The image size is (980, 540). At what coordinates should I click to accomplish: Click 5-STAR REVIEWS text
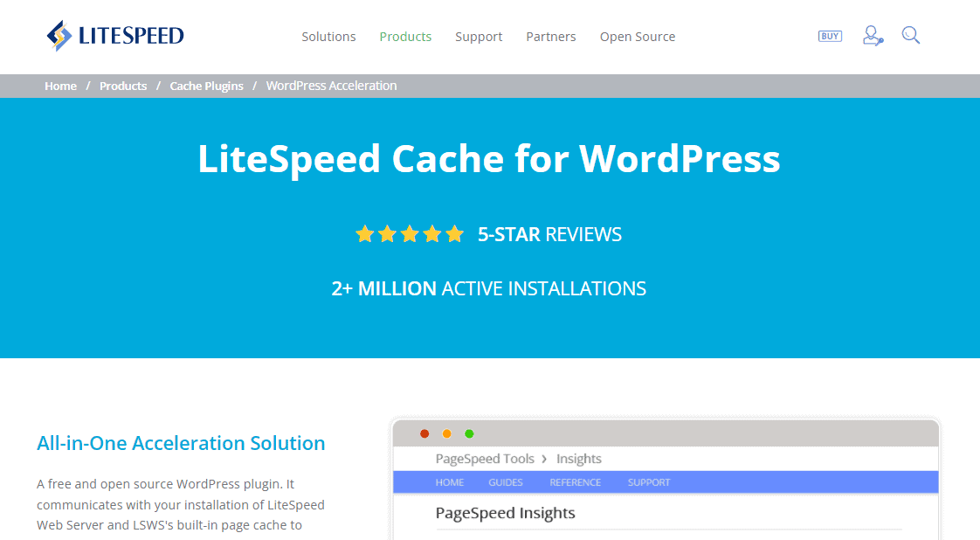click(549, 234)
